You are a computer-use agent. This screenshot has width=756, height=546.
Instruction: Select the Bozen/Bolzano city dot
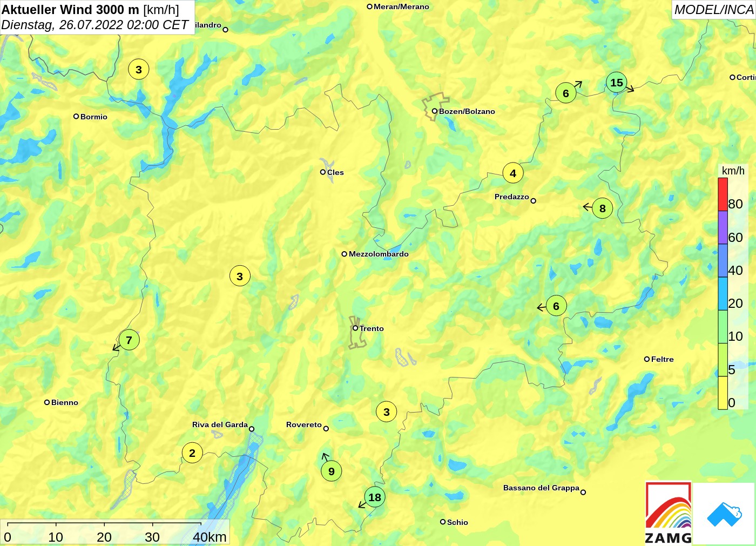434,111
